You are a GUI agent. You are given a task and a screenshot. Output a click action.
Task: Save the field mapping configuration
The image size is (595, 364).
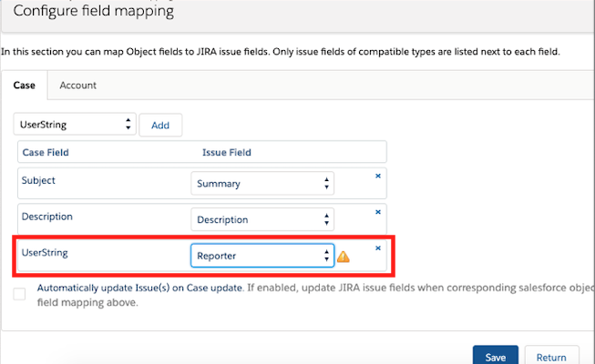[496, 357]
